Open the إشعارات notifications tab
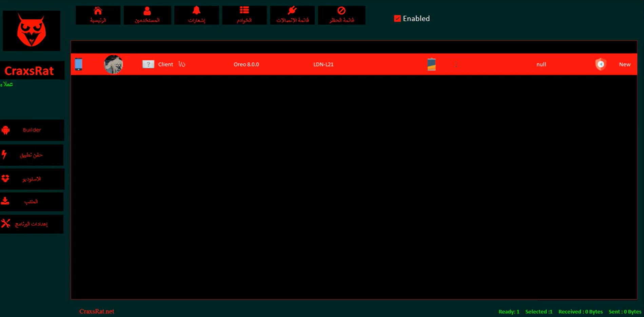Image resolution: width=644 pixels, height=317 pixels. pos(197,15)
